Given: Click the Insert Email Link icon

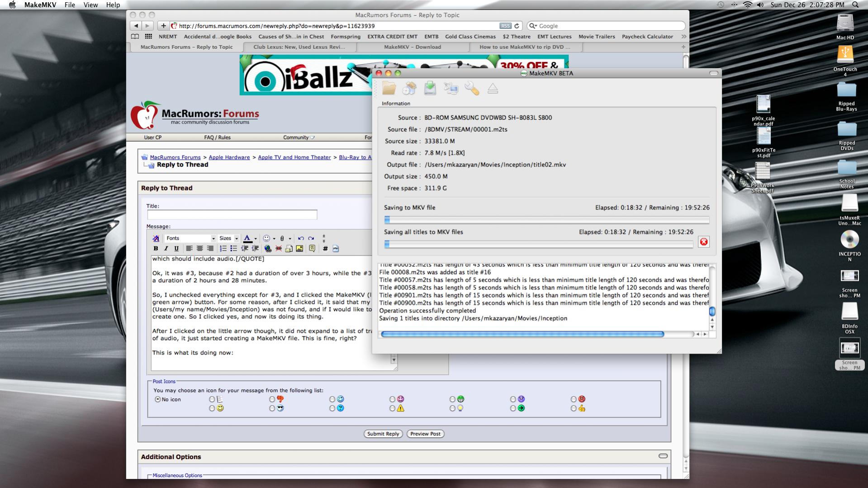Looking at the screenshot, I should pyautogui.click(x=289, y=248).
